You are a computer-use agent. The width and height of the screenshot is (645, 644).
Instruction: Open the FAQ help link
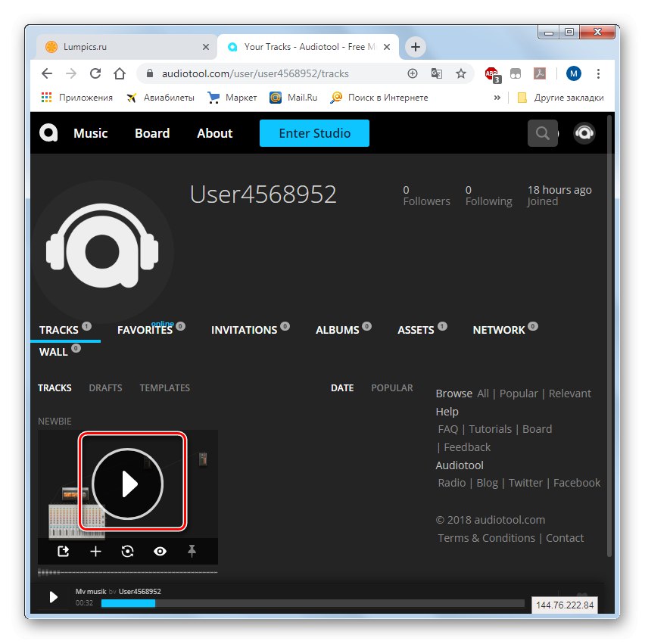coord(448,429)
